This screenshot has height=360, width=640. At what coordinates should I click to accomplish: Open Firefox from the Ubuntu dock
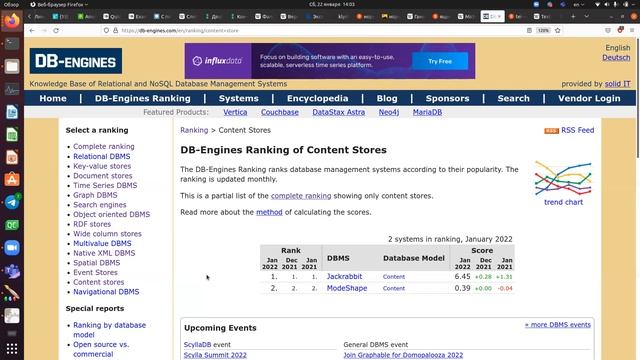[x=12, y=20]
